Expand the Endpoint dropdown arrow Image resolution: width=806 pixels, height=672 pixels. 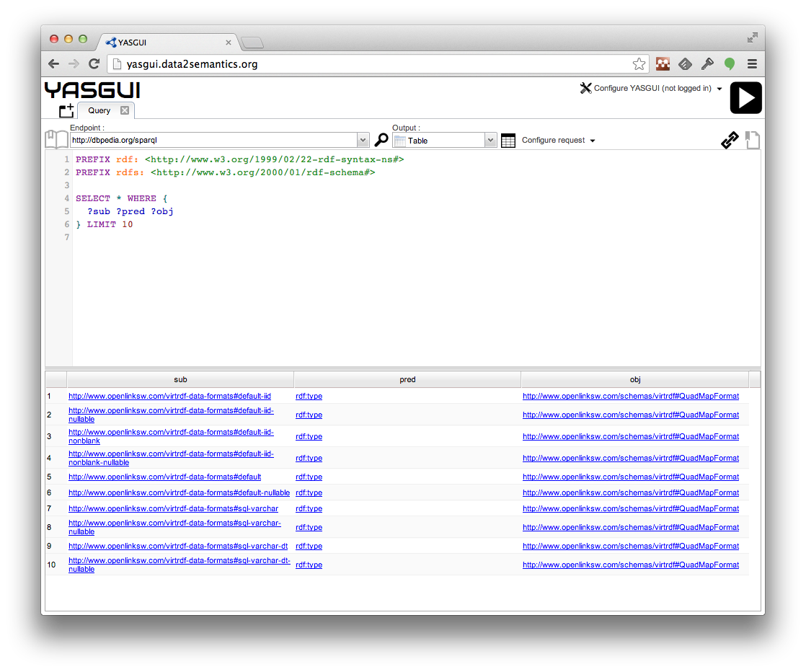tap(363, 141)
